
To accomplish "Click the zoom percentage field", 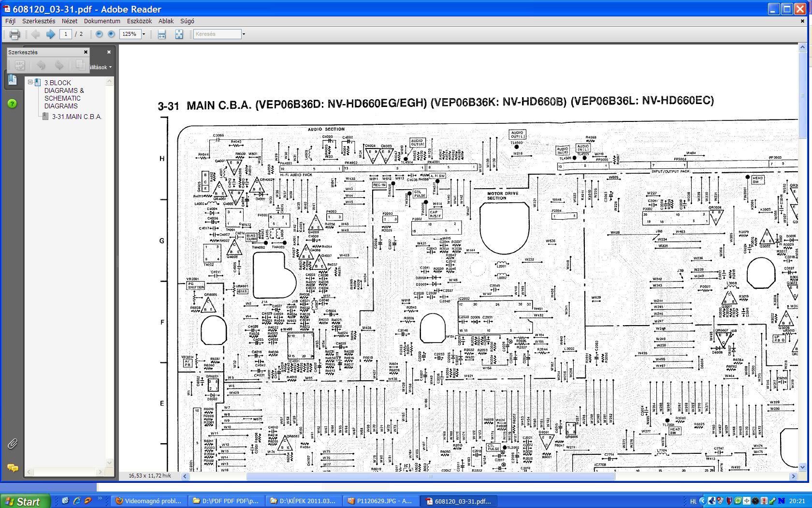I will [130, 34].
